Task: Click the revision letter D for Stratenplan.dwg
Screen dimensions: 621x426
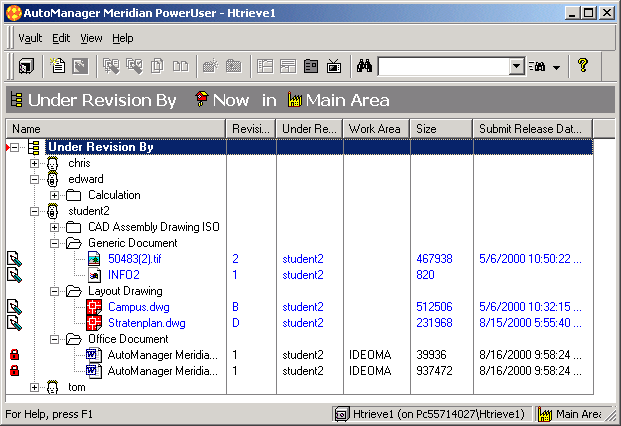Action: (236, 323)
